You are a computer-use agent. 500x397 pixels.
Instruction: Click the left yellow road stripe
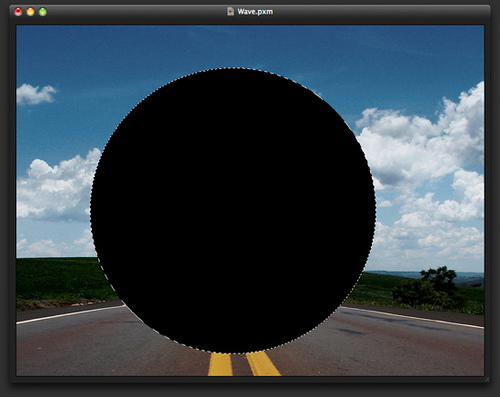220,364
